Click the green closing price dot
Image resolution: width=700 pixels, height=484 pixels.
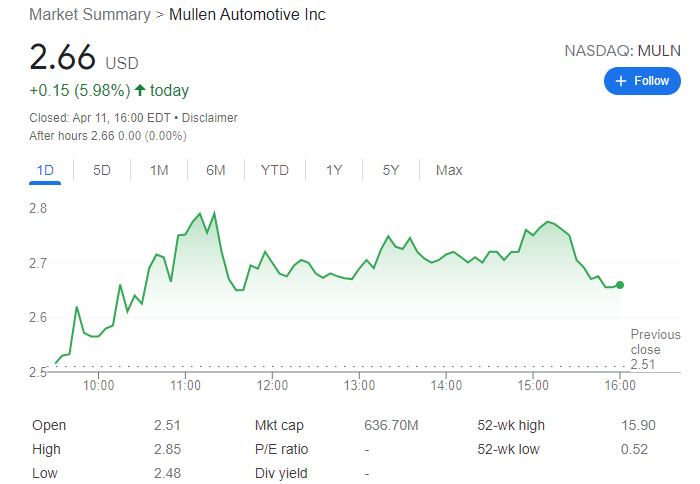[x=620, y=285]
